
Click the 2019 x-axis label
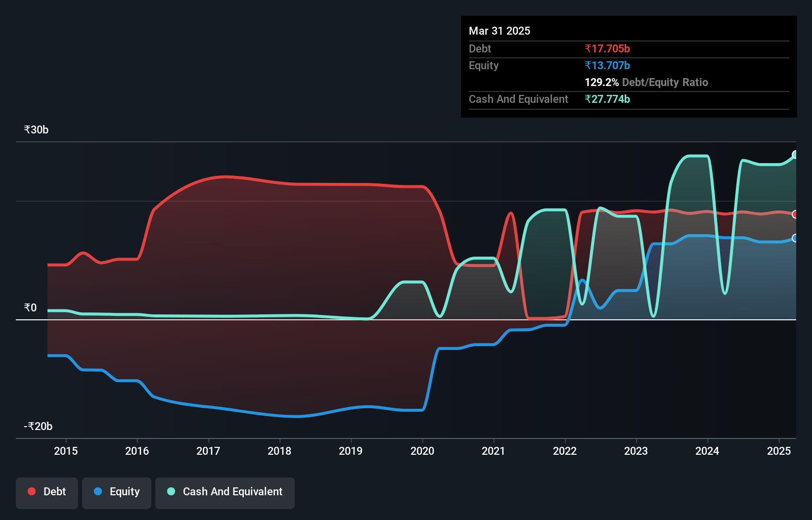point(351,451)
